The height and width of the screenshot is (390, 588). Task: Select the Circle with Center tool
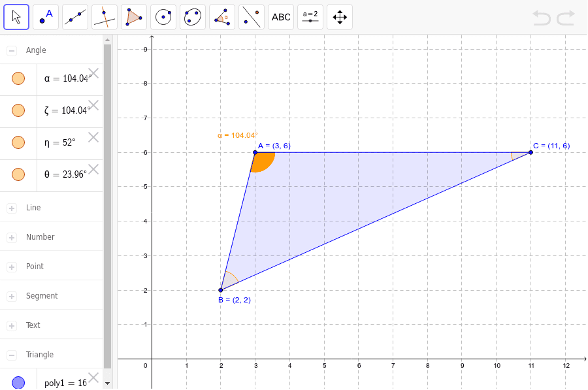pos(163,17)
